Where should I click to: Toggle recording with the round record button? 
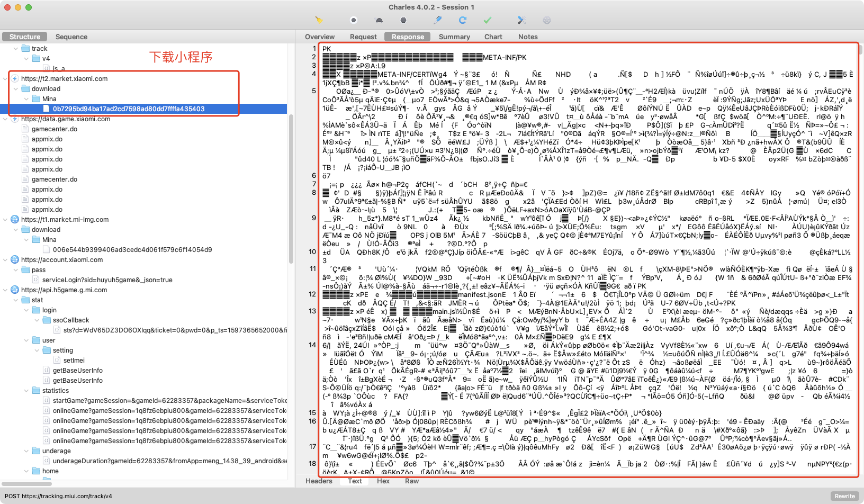pos(354,20)
